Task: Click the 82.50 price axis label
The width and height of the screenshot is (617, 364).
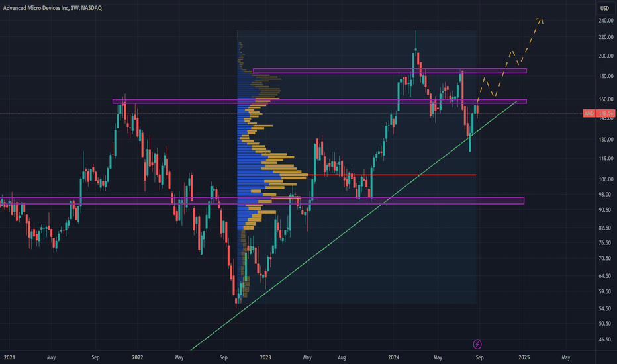Action: [606, 228]
